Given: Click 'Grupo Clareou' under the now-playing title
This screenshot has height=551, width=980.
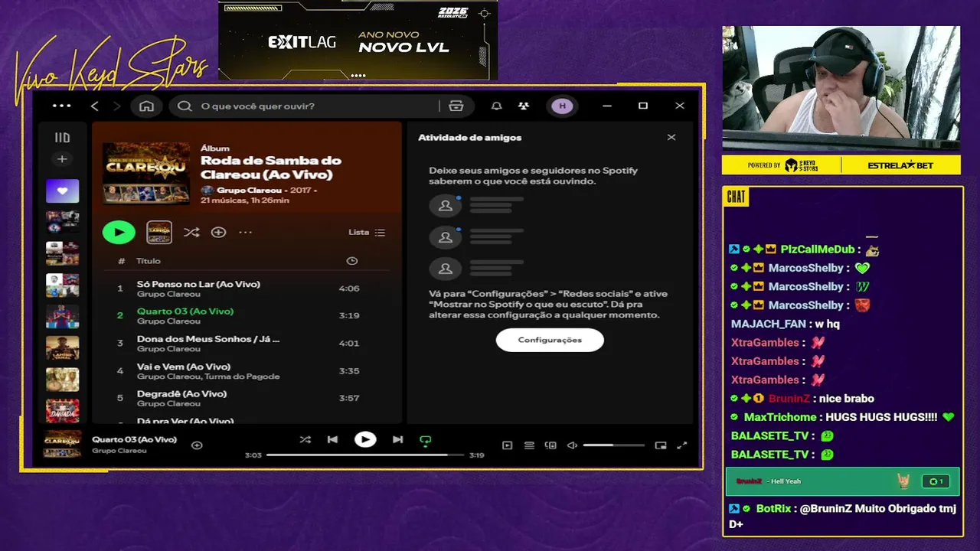Looking at the screenshot, I should point(119,451).
